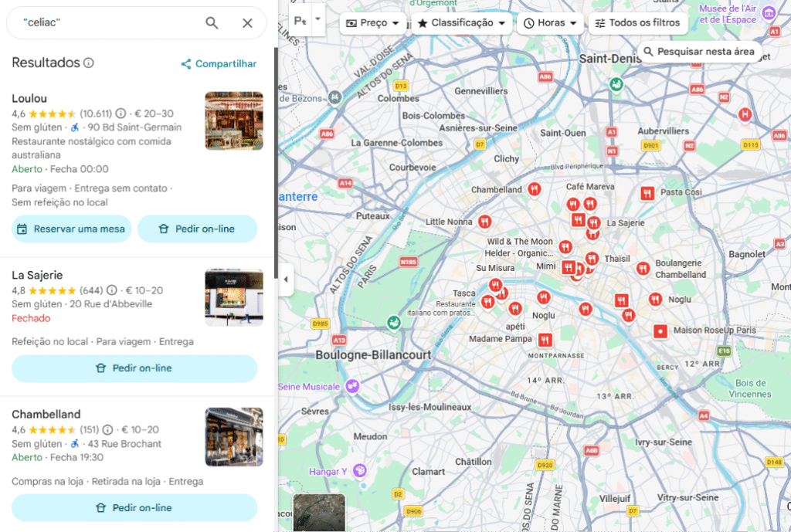Click the Boulogne-Billancourt map label
The image size is (791, 532).
(373, 355)
